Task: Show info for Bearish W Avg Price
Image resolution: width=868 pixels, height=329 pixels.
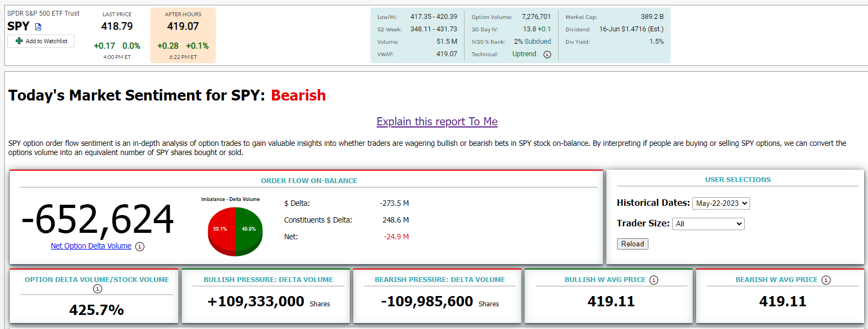Action: tap(826, 280)
